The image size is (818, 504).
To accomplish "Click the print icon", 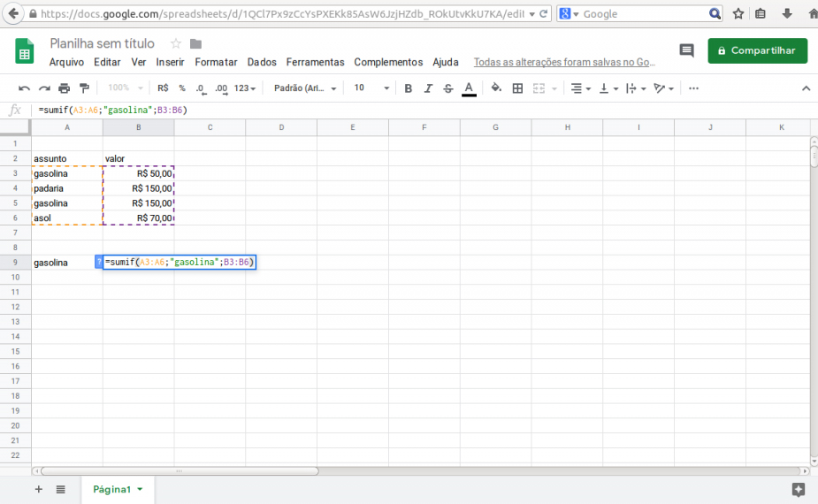I will click(65, 88).
